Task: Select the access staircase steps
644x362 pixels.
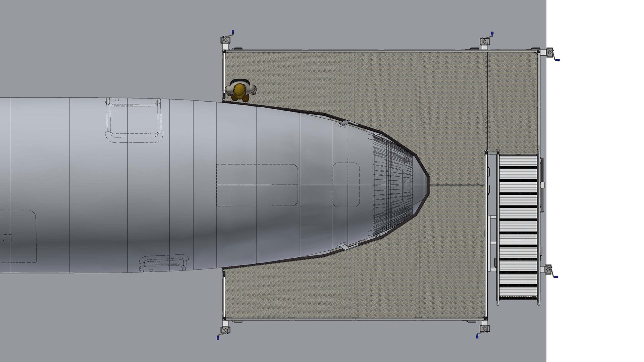Action: (518, 226)
